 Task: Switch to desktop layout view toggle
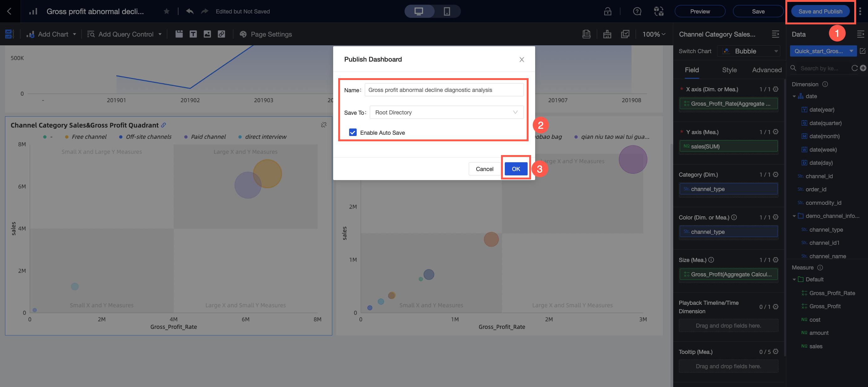[x=418, y=12]
